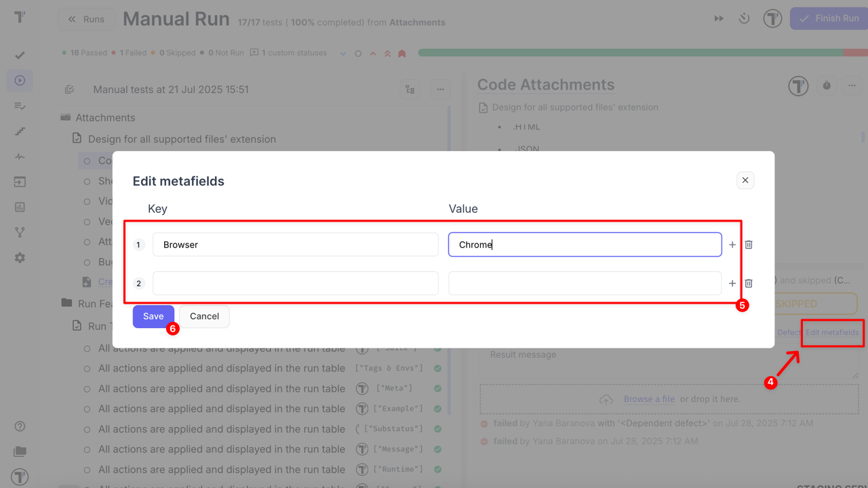Click the Value field containing Chrome
The height and width of the screenshot is (488, 868).
pyautogui.click(x=585, y=245)
